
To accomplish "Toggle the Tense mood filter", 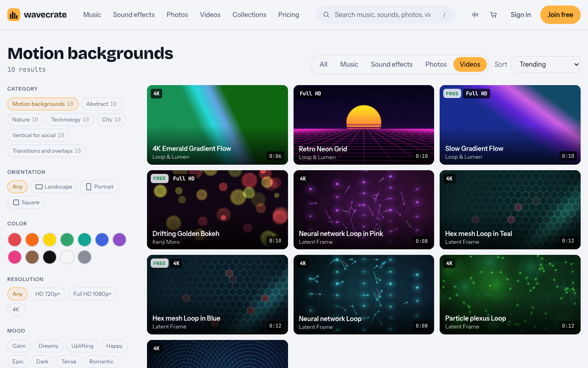I will click(69, 362).
